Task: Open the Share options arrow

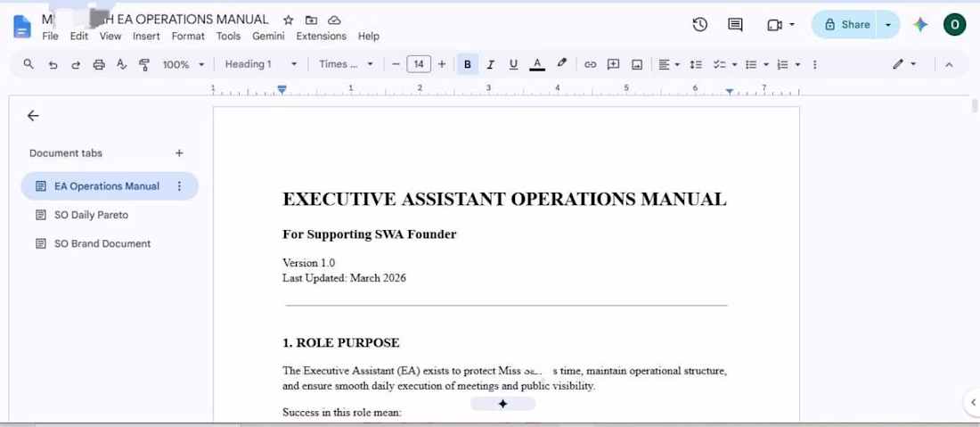Action: (888, 25)
